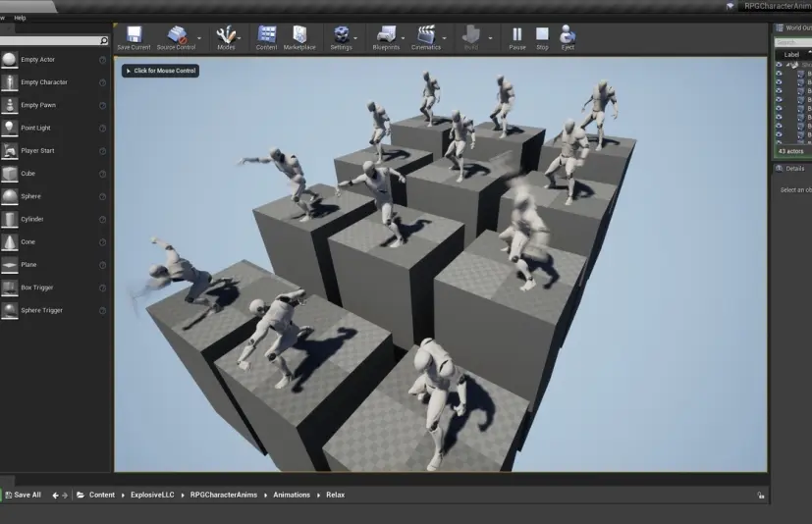Pause the running simulation

click(x=517, y=36)
